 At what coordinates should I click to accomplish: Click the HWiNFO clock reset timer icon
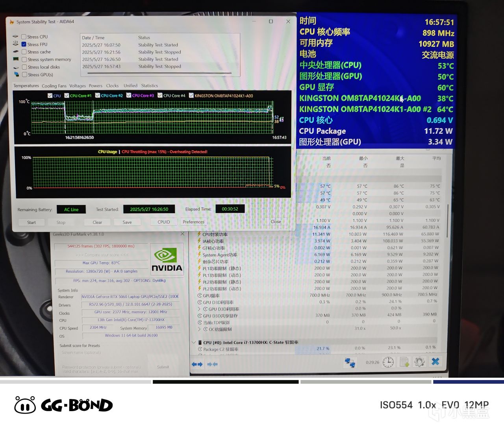point(388,362)
